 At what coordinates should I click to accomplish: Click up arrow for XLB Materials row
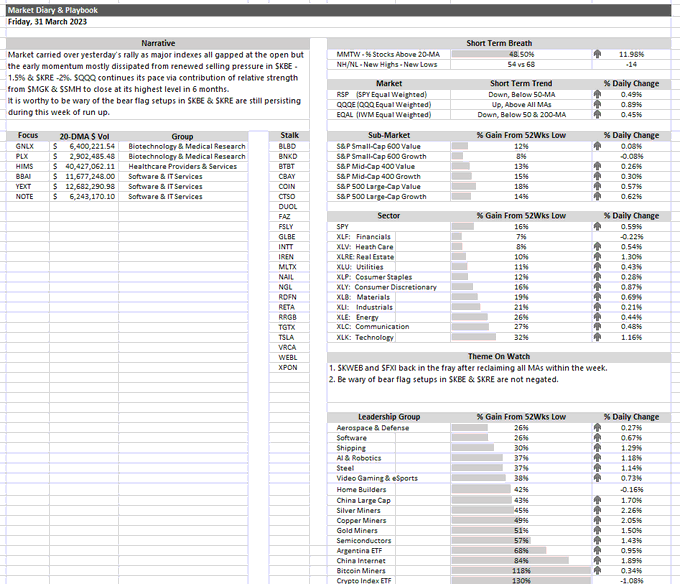[x=597, y=297]
